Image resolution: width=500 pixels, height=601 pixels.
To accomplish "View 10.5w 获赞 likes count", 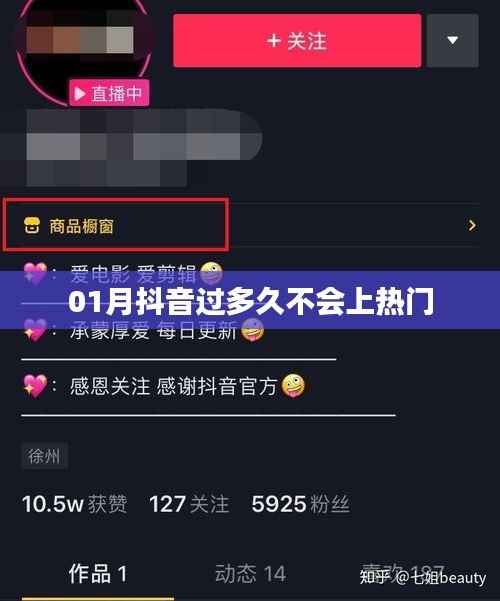I will (x=74, y=504).
